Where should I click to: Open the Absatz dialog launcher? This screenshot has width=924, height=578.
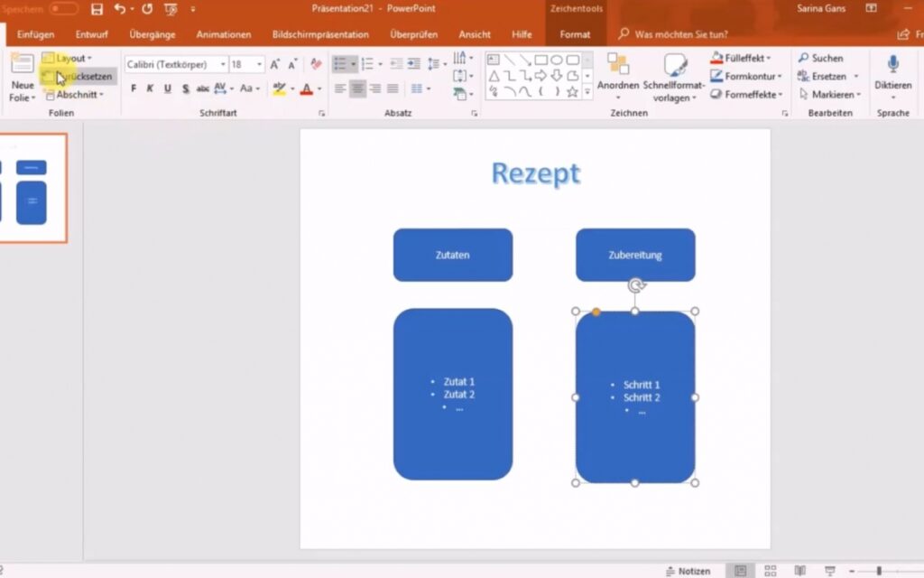475,113
